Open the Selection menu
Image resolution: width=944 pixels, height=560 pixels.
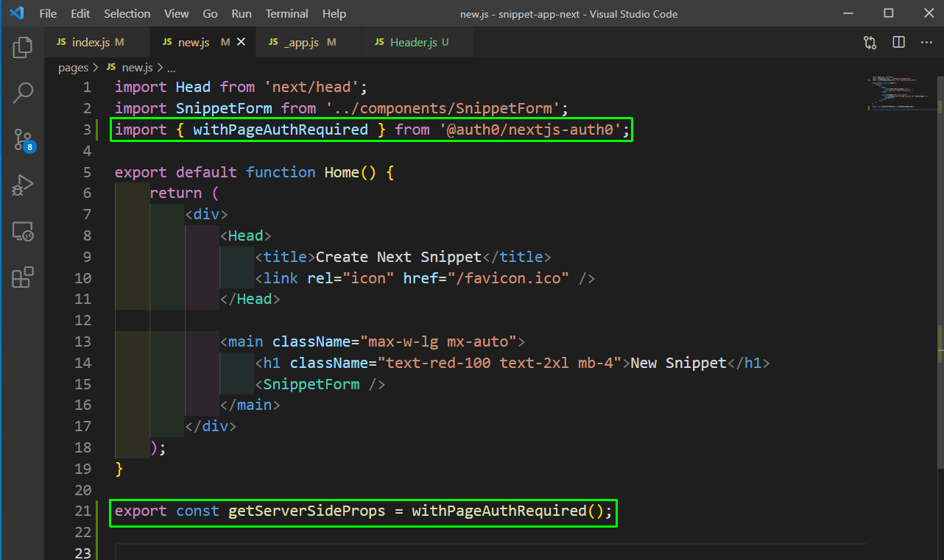(x=127, y=14)
